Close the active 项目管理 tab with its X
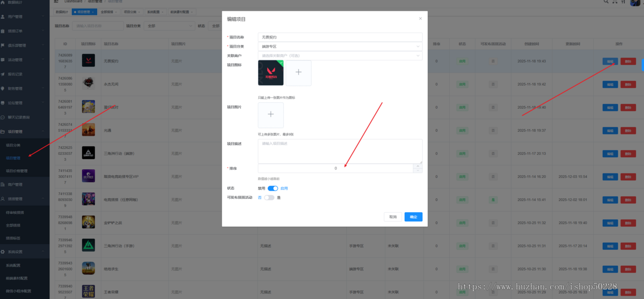644x299 pixels. [x=93, y=11]
